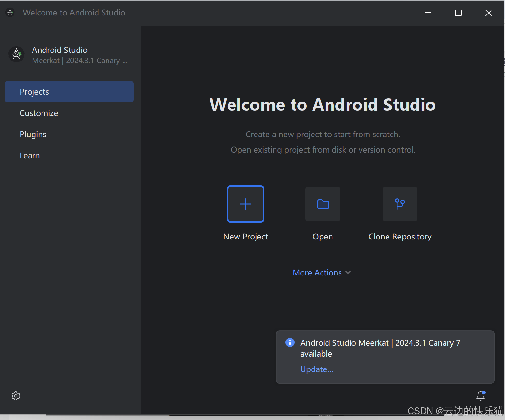Viewport: 505px width, 420px height.
Task: Open settings gear in the bottom-left corner
Action: 16,396
